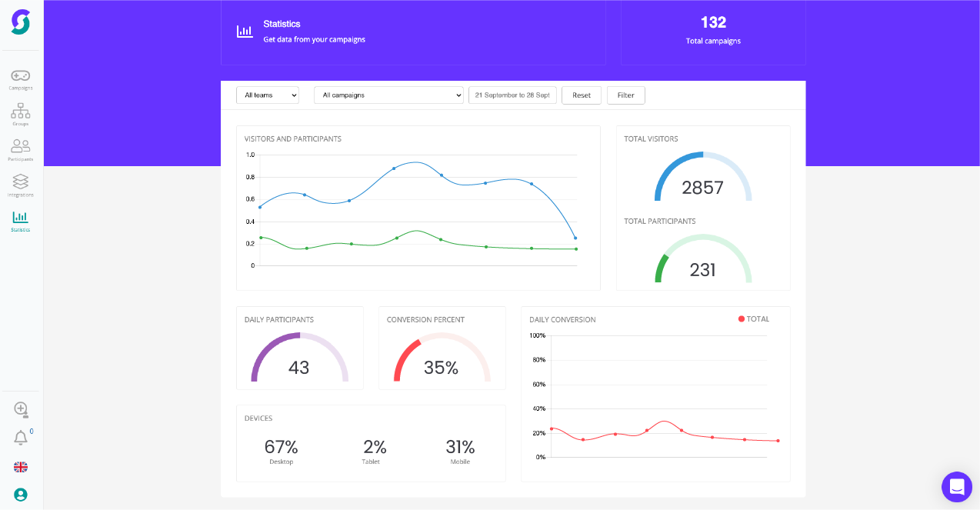The image size is (980, 510).
Task: Open notifications bell
Action: click(x=21, y=438)
